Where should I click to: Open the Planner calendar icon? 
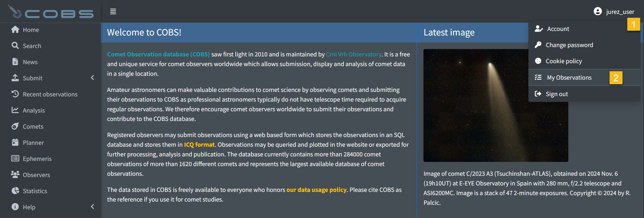[15, 142]
